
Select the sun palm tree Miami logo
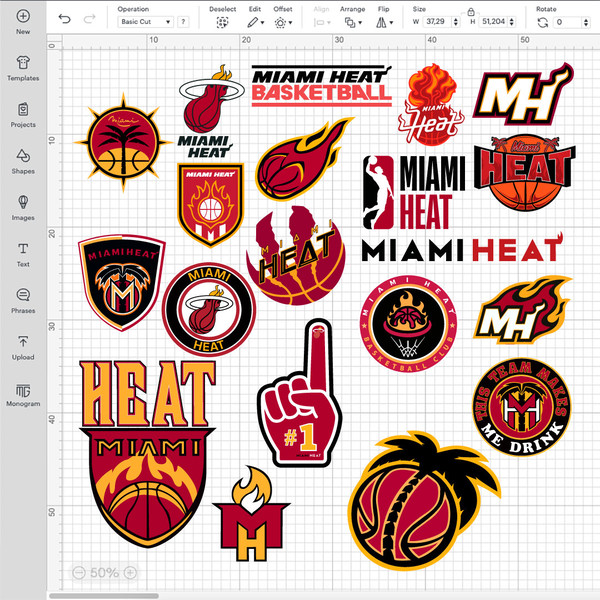(123, 142)
